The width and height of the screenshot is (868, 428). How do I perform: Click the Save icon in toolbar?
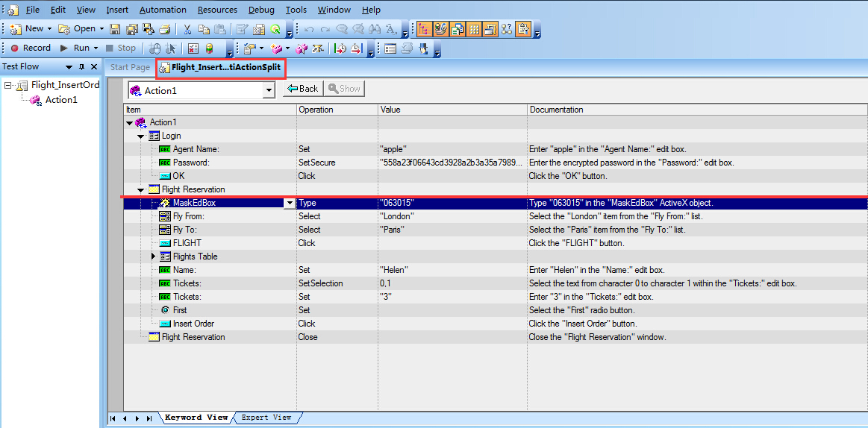pyautogui.click(x=115, y=29)
